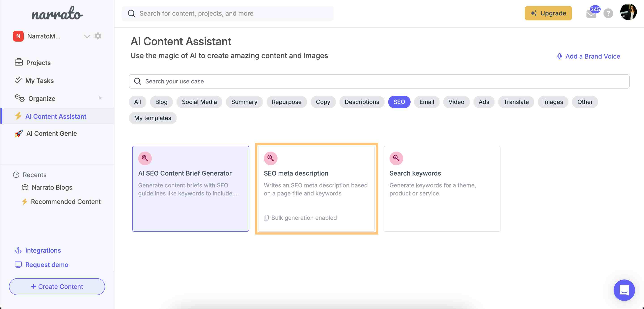Open the help question mark icon
Image resolution: width=644 pixels, height=309 pixels.
608,13
